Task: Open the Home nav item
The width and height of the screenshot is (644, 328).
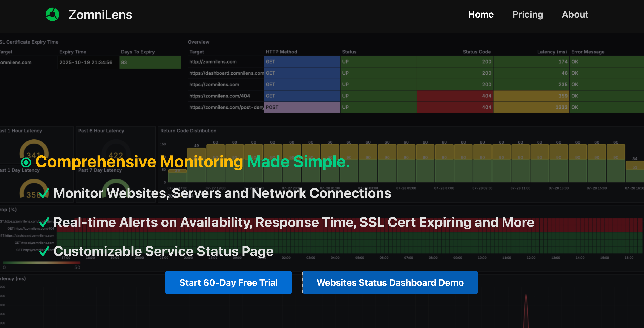Action: click(x=481, y=15)
